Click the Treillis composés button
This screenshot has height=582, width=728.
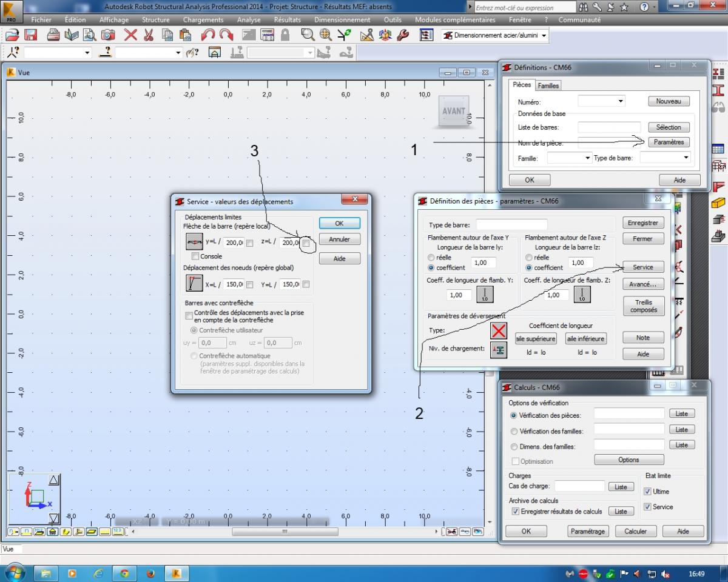click(x=643, y=306)
